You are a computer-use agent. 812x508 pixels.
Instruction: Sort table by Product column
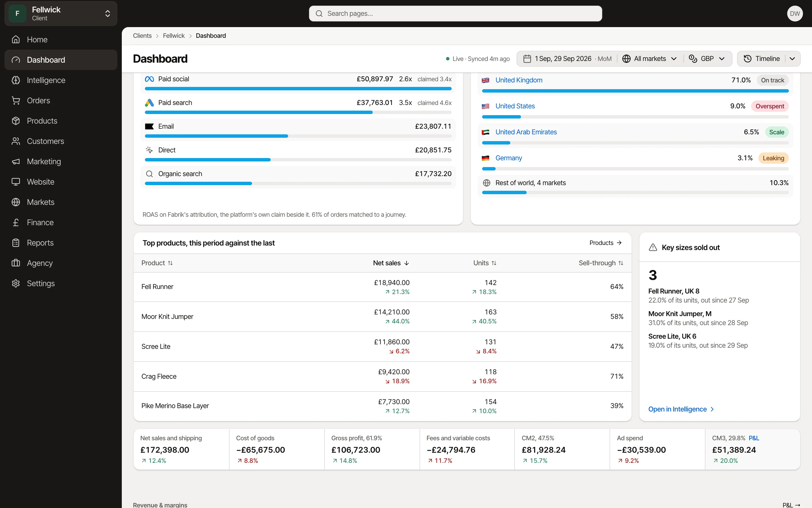tap(157, 263)
